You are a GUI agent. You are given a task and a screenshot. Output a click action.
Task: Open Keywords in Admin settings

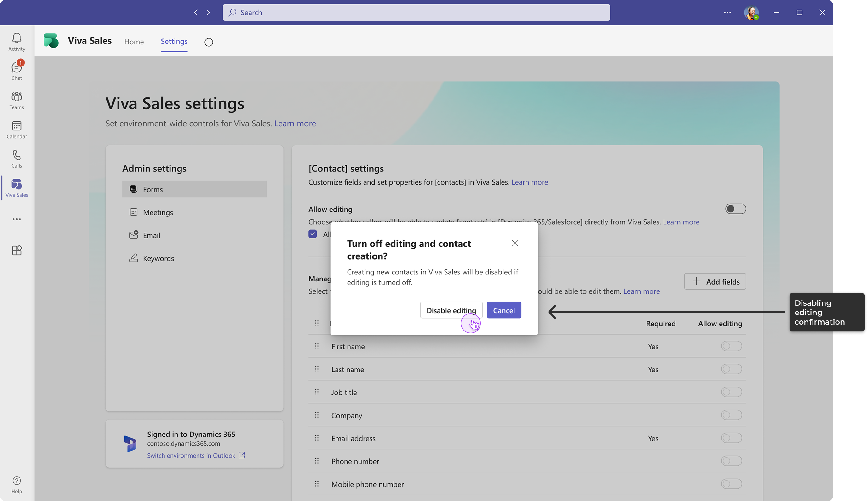tap(194, 258)
